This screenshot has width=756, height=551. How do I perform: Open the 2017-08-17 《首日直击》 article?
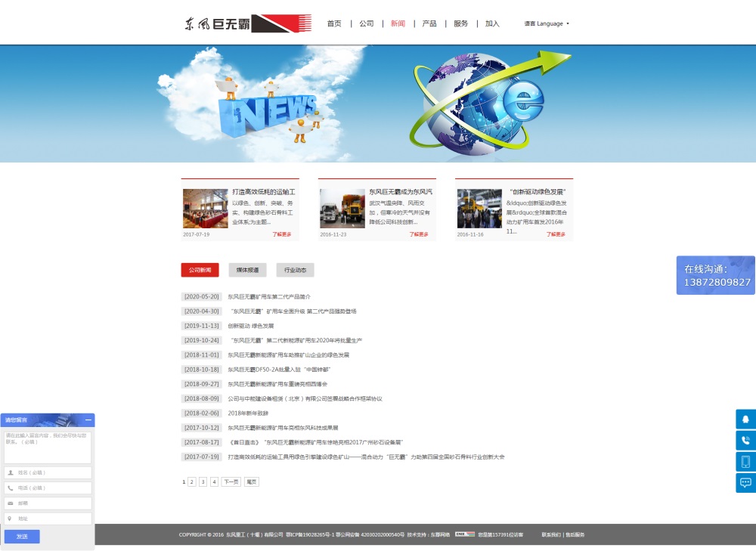click(x=316, y=442)
